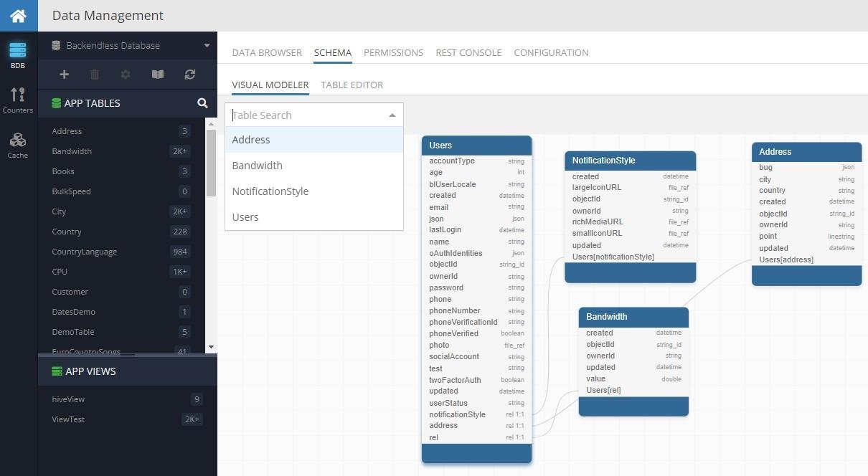Select the Table Editor subtab
Screen dimensions: 868x476
(x=352, y=85)
